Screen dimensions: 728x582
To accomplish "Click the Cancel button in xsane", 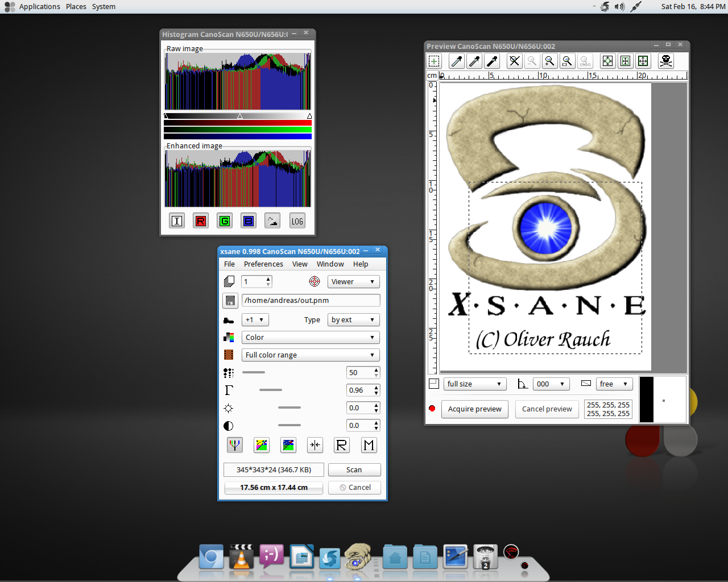I will 354,488.
